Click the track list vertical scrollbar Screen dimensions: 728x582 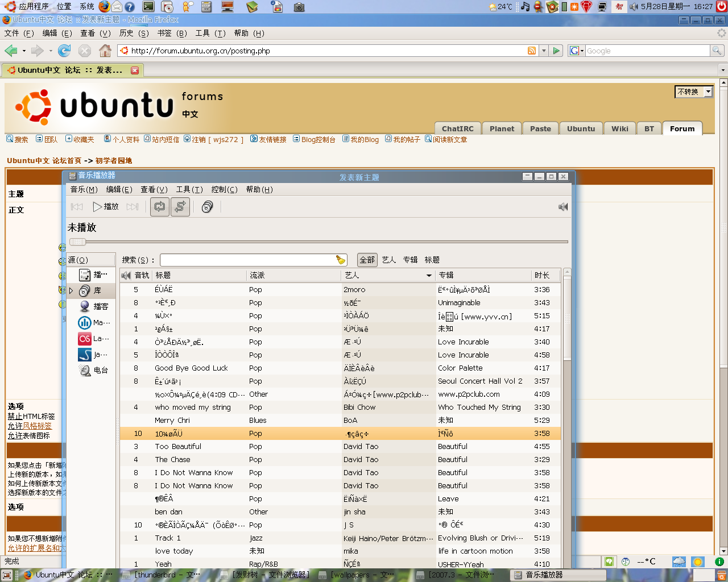567,418
